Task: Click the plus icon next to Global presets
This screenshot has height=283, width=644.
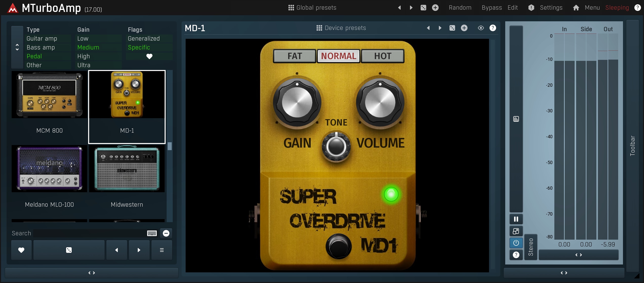Action: click(x=435, y=8)
